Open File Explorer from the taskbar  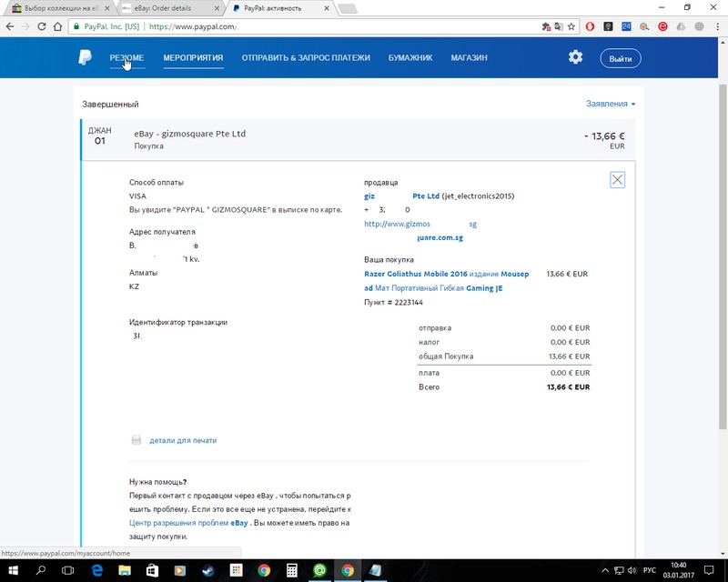click(x=125, y=570)
